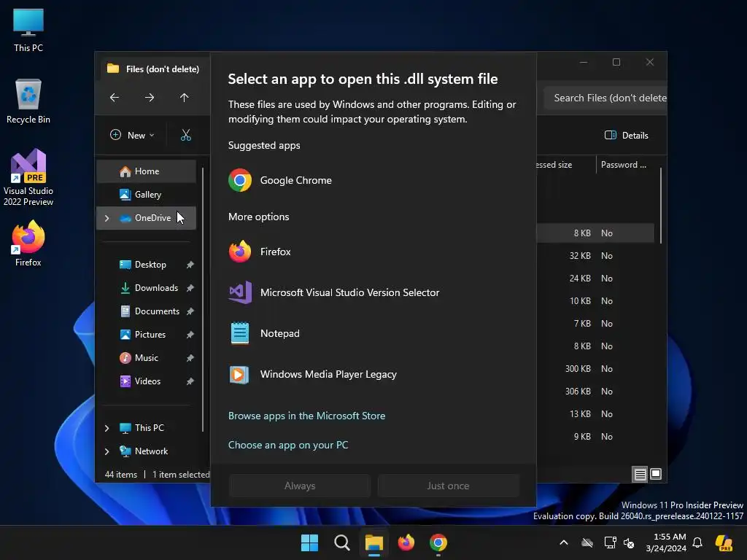Screen dimensions: 747x560
Task: Open Gallery in the navigation pane
Action: click(x=146, y=194)
